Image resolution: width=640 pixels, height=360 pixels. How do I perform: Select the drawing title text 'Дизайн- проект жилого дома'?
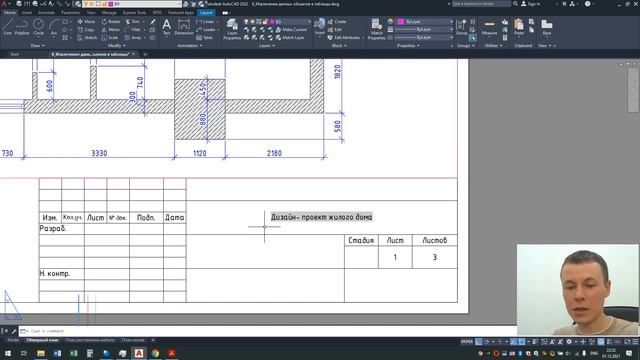pyautogui.click(x=321, y=217)
